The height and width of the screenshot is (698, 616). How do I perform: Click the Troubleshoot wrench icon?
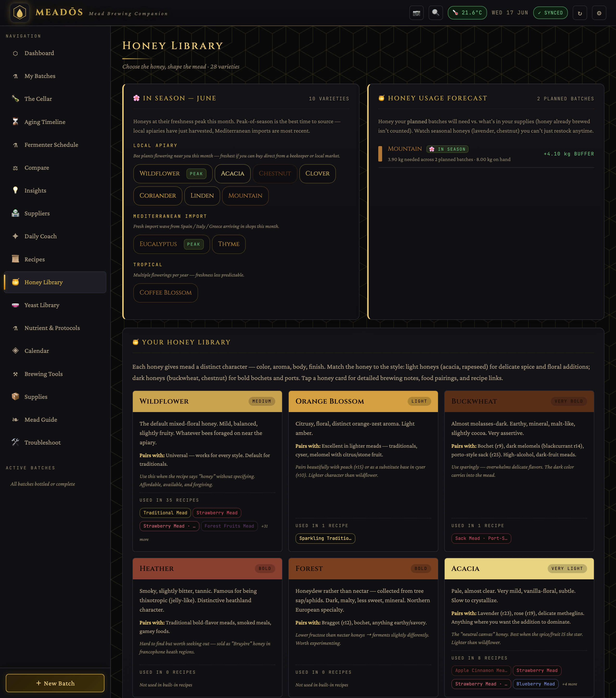pyautogui.click(x=15, y=442)
